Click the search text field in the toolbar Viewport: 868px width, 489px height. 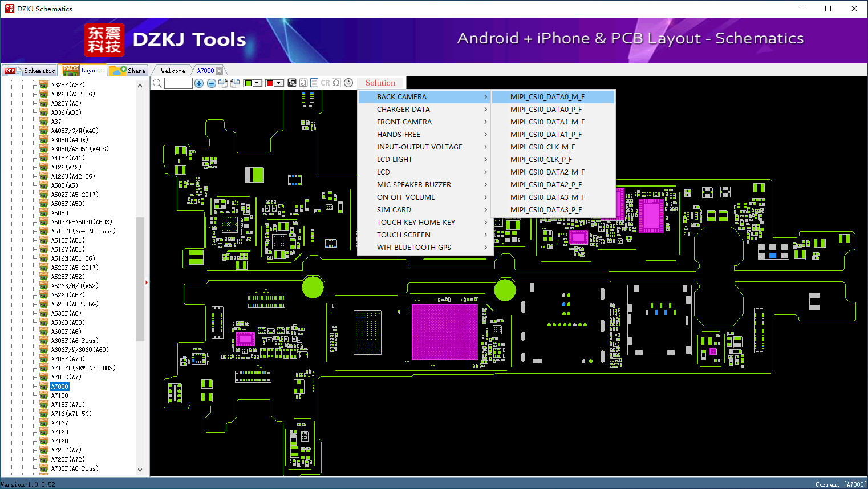179,83
